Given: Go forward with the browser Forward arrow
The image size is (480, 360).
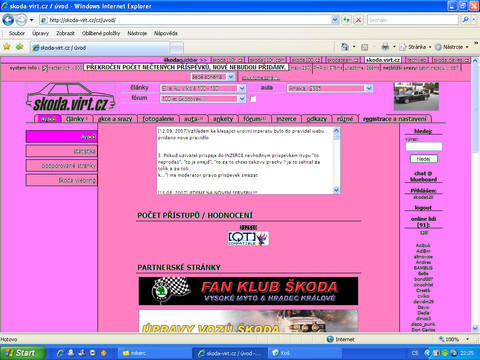Looking at the screenshot, I should [21, 20].
